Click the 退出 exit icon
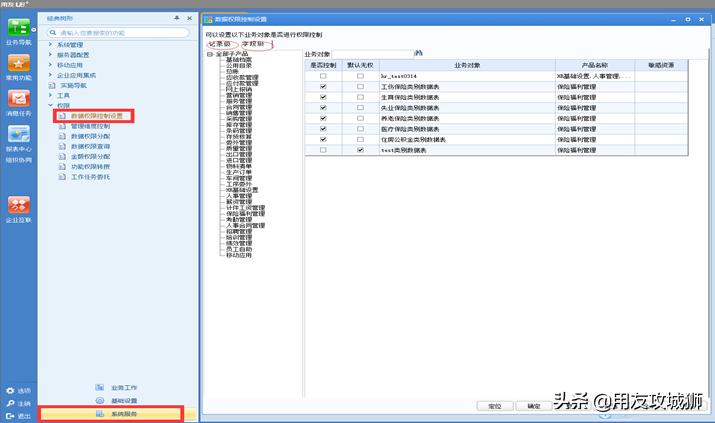 [x=10, y=416]
